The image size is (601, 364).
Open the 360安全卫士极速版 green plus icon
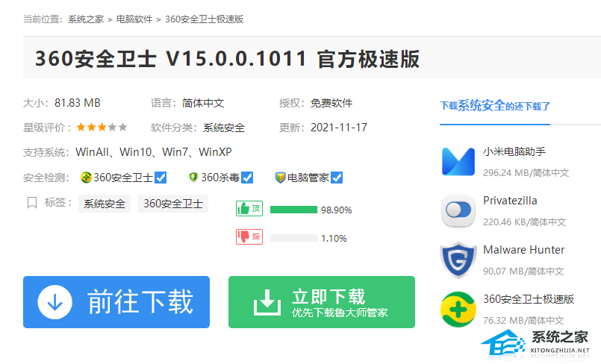tap(458, 310)
